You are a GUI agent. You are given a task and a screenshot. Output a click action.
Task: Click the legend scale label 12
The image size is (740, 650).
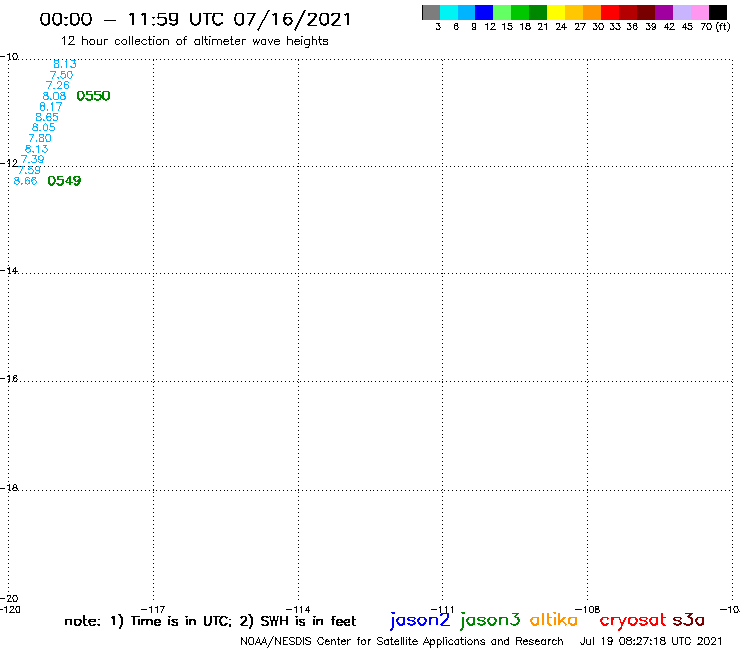tap(490, 27)
